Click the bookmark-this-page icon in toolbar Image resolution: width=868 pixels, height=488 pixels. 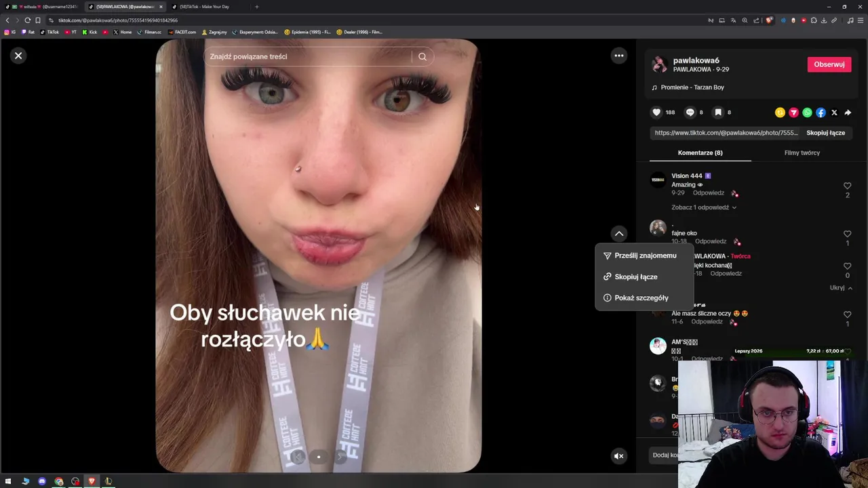click(37, 20)
